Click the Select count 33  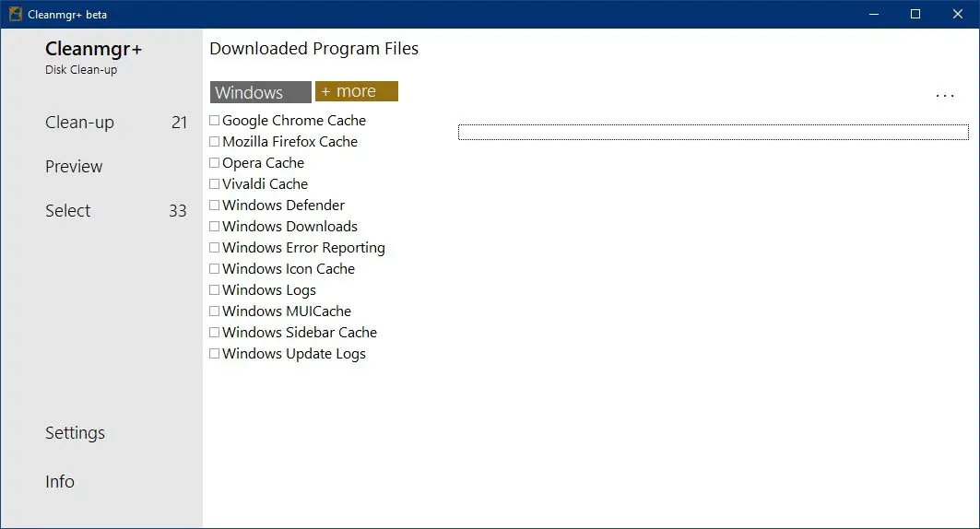coord(178,210)
